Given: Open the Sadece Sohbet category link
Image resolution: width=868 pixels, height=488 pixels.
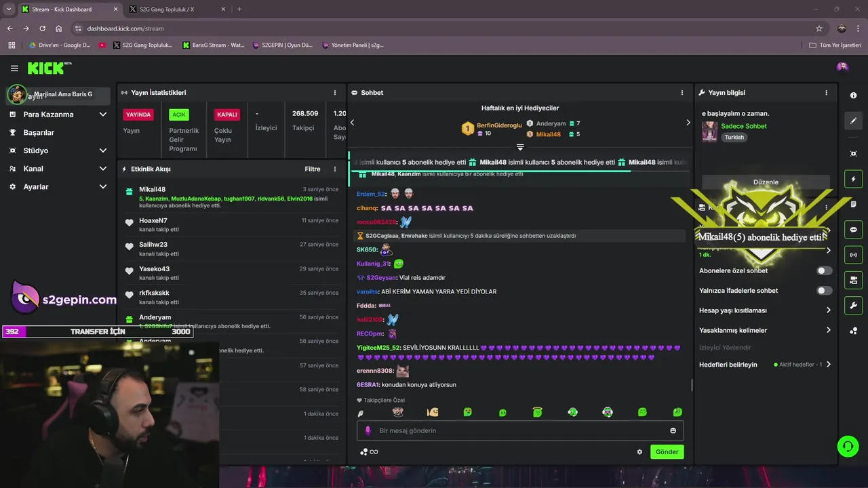Looking at the screenshot, I should tap(744, 126).
